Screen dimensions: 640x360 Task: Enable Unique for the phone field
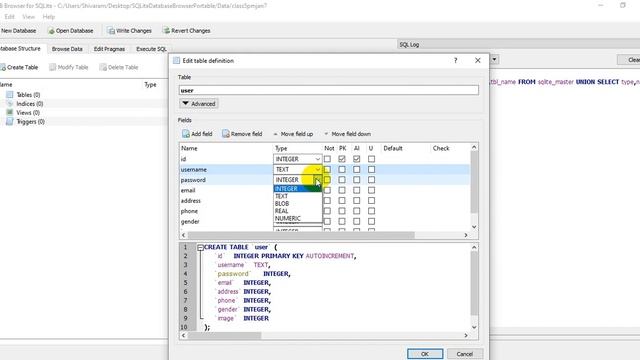point(371,211)
